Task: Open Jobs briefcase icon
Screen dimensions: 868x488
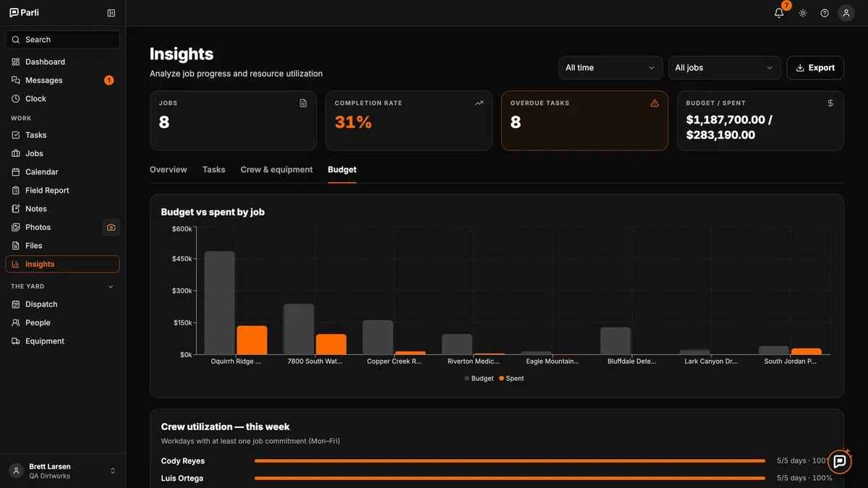Action: [x=16, y=154]
